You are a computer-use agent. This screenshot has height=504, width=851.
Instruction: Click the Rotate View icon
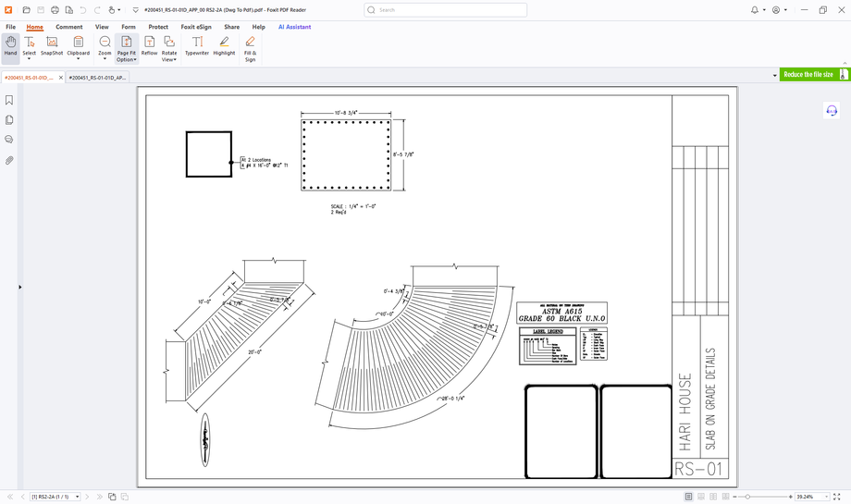tap(169, 43)
